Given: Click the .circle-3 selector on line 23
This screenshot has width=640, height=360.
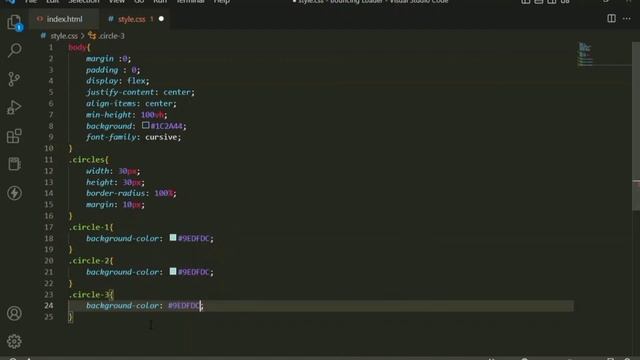Looking at the screenshot, I should tap(89, 294).
